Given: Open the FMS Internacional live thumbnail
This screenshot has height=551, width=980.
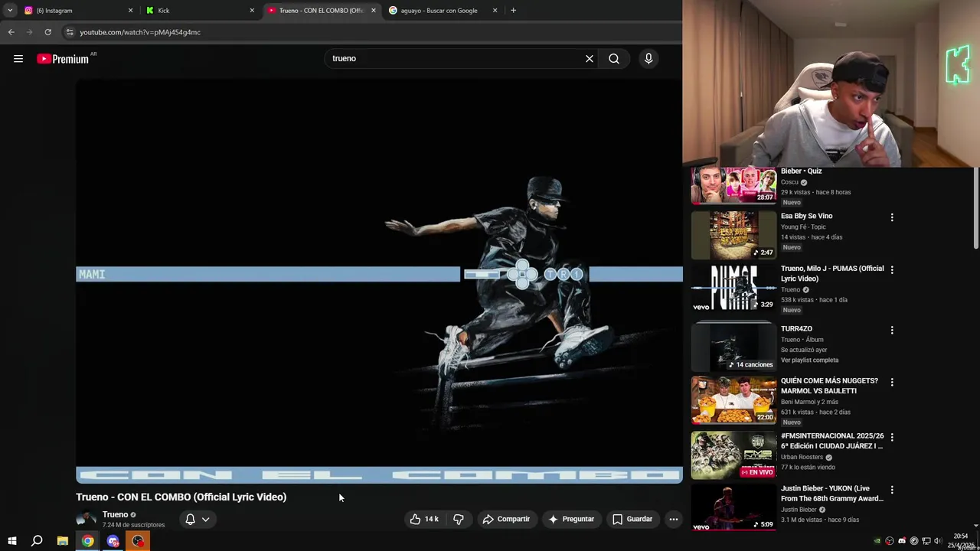Looking at the screenshot, I should [733, 455].
